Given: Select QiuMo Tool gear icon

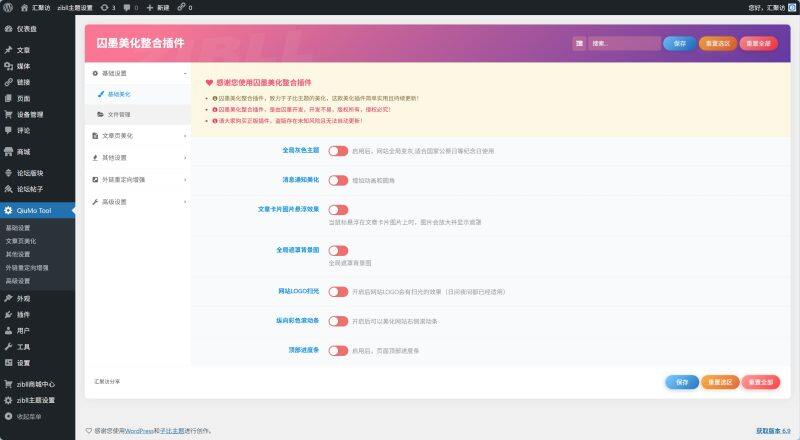Looking at the screenshot, I should (x=8, y=210).
